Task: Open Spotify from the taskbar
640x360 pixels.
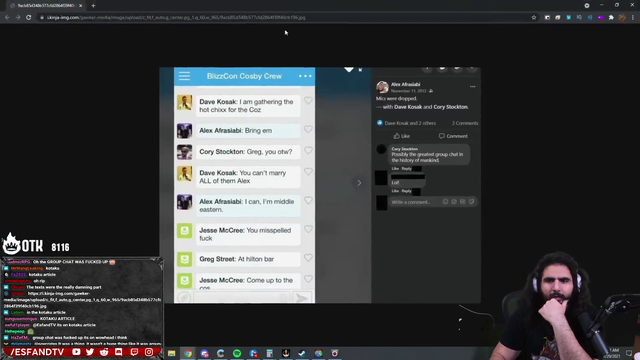Action: (x=237, y=353)
